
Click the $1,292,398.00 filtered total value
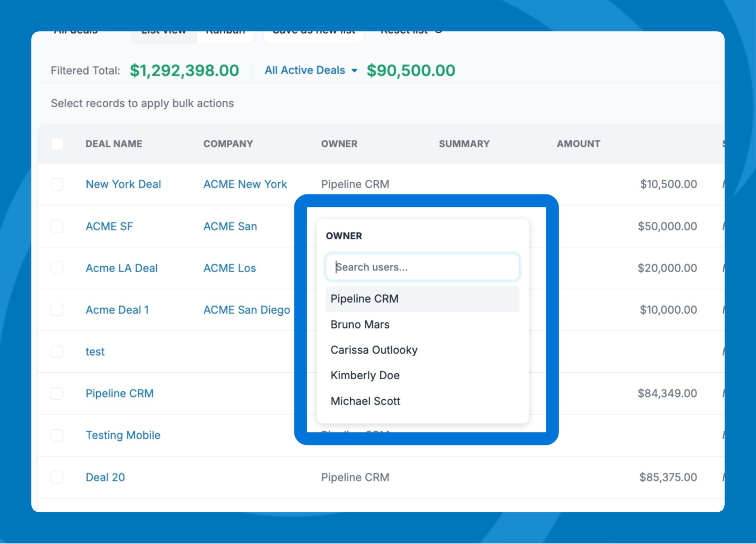[x=184, y=71]
